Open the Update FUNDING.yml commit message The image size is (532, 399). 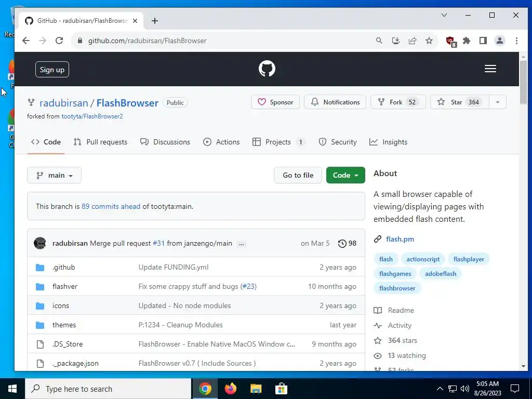174,268
